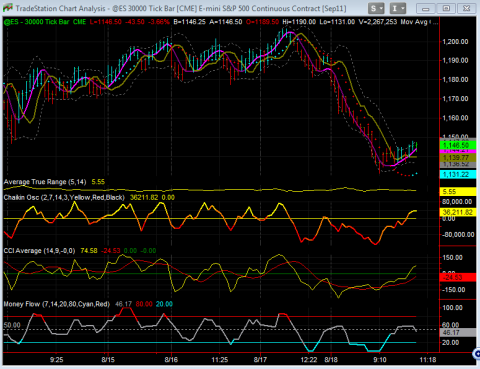Screen dimensions: 480x369
Task: Click the 11:25 time axis label
Action: click(220, 360)
